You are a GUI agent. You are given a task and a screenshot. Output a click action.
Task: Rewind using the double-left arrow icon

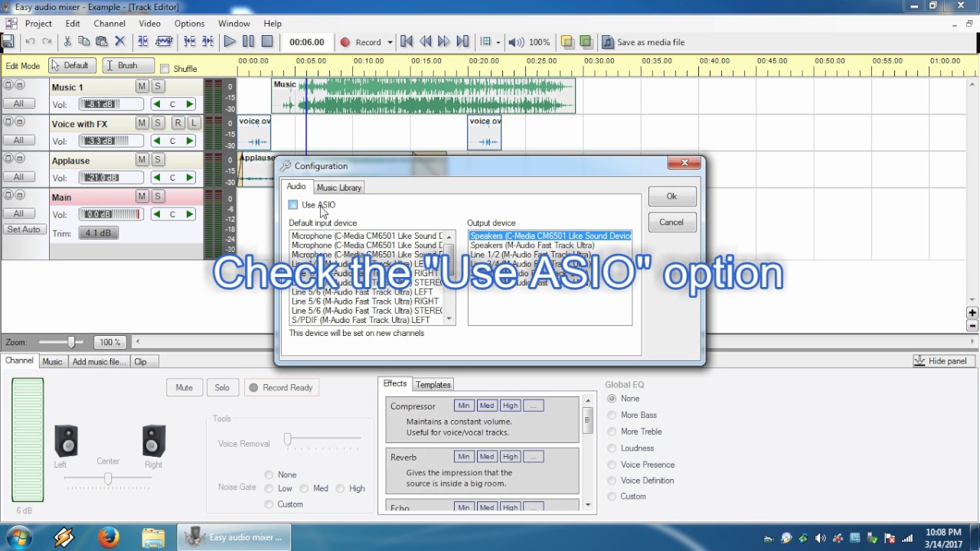point(426,42)
